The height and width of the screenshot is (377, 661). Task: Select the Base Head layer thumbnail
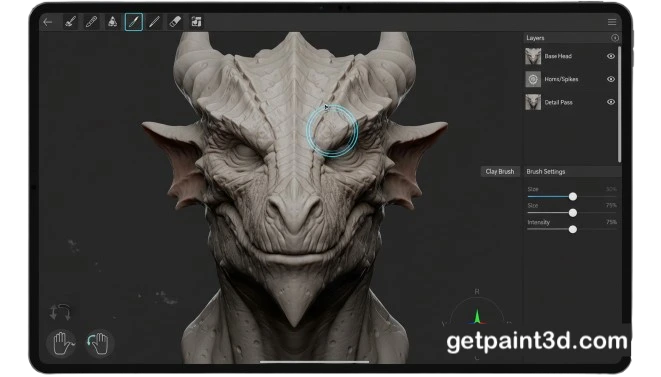point(533,56)
